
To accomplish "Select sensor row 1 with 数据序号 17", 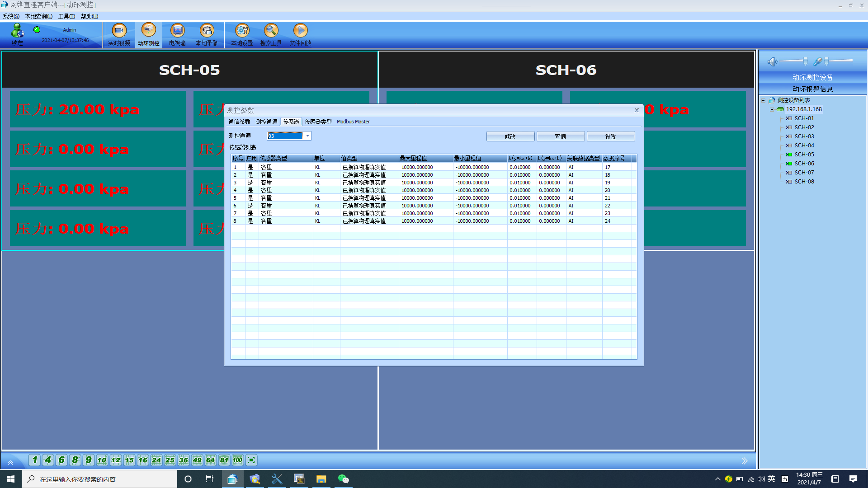I will point(434,167).
